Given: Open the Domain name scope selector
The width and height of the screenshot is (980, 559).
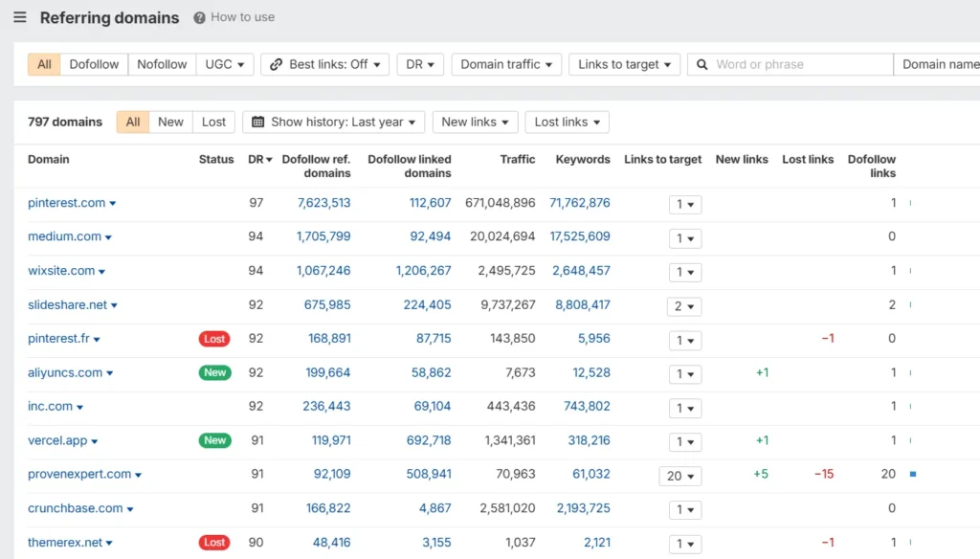Looking at the screenshot, I should (937, 64).
